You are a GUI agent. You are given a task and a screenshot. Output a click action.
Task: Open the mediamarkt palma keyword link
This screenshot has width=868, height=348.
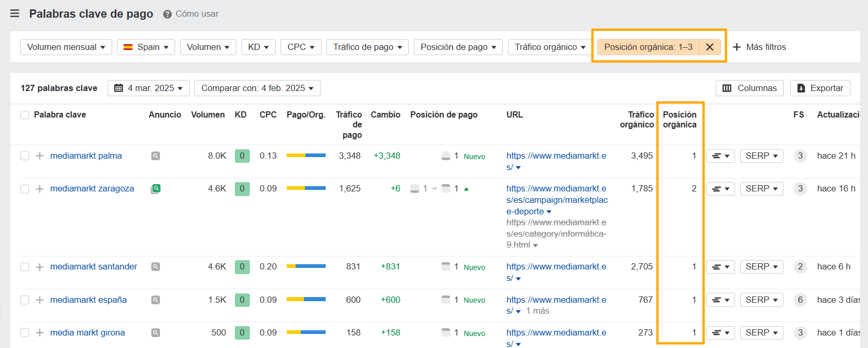(86, 156)
